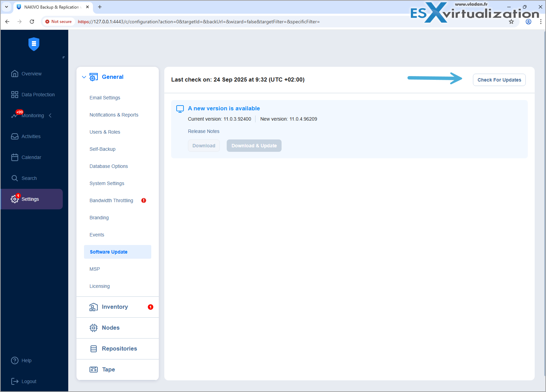546x392 pixels.
Task: Click the Logout arrow icon
Action: [x=15, y=381]
